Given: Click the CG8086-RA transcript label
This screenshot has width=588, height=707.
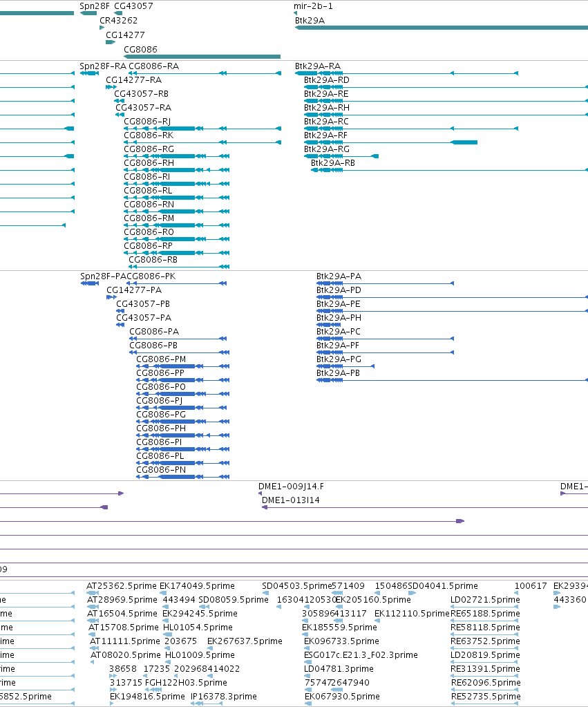Looking at the screenshot, I should 154,66.
